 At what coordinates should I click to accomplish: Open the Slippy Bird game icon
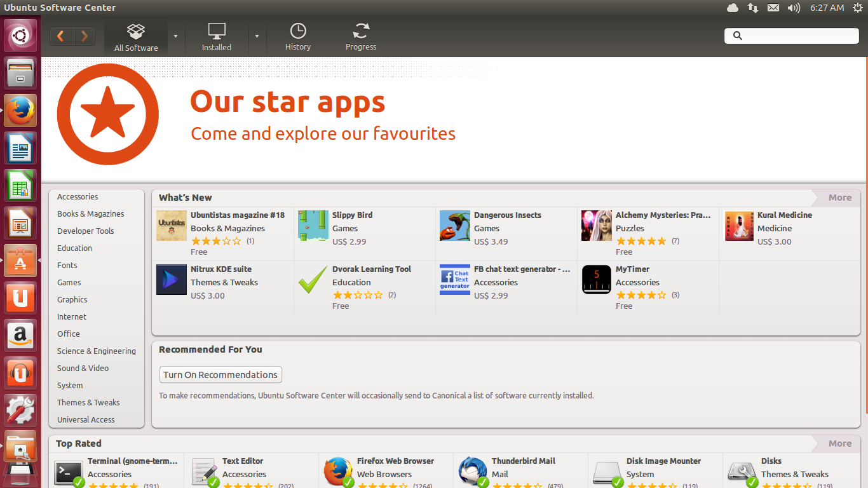(x=313, y=226)
